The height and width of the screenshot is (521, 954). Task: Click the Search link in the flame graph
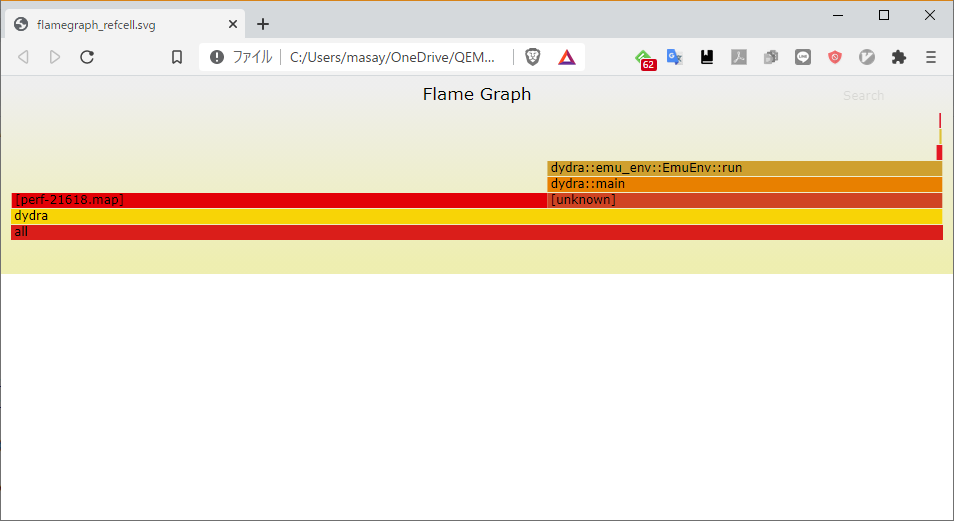pyautogui.click(x=863, y=96)
